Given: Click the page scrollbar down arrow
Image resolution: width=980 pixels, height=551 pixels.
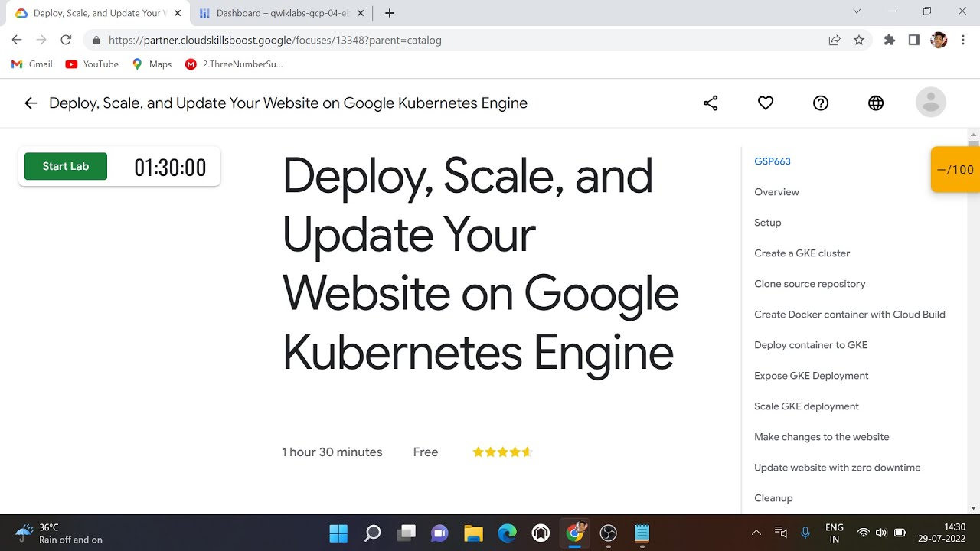Looking at the screenshot, I should [x=973, y=507].
